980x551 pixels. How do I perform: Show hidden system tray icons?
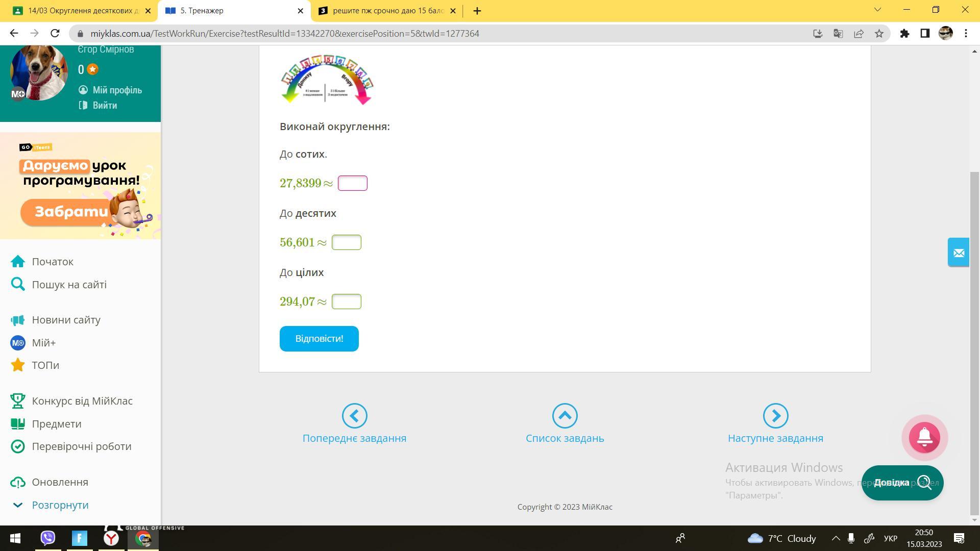coord(836,538)
